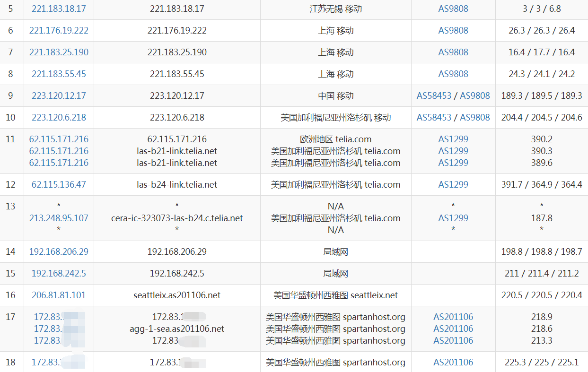The width and height of the screenshot is (588, 372).
Task: Open the blue 221.183.25.190 link in hop 7
Action: 59,52
